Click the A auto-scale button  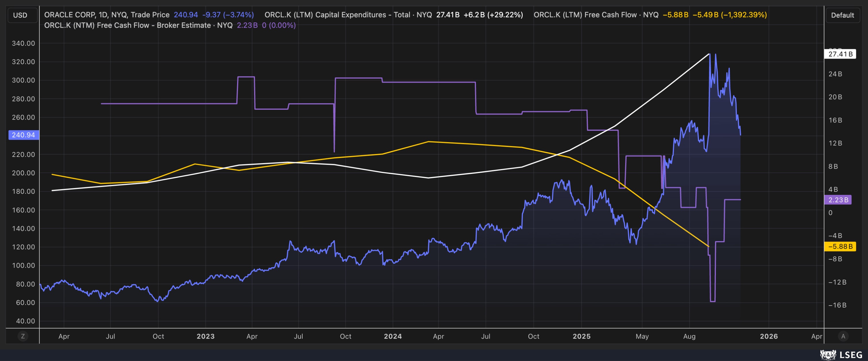click(843, 336)
